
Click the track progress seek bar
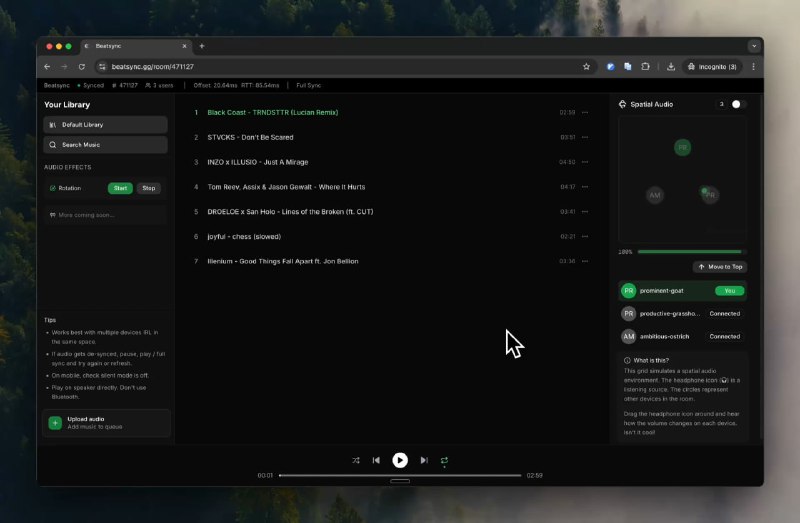pos(400,475)
